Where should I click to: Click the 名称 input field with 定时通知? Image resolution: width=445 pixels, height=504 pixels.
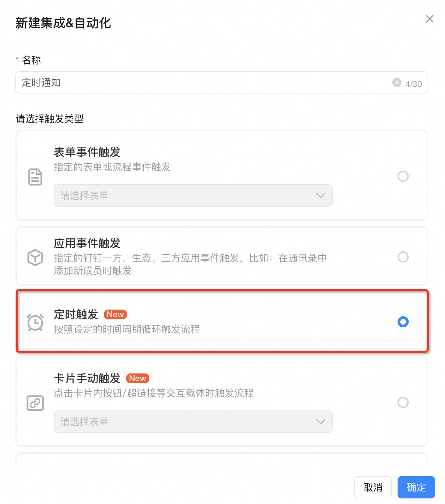(x=222, y=82)
